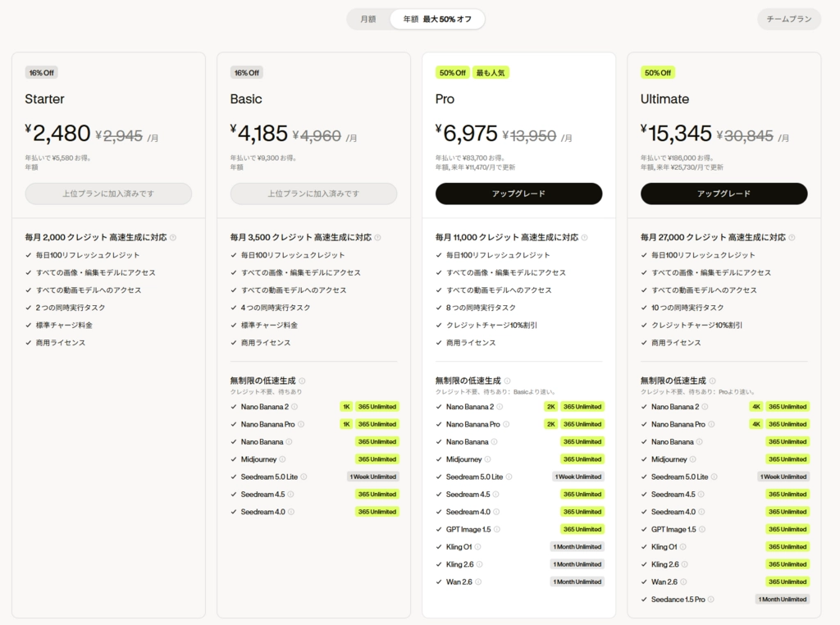This screenshot has height=625, width=840.
Task: Click アップグレード button for Pro plan
Action: tap(518, 194)
